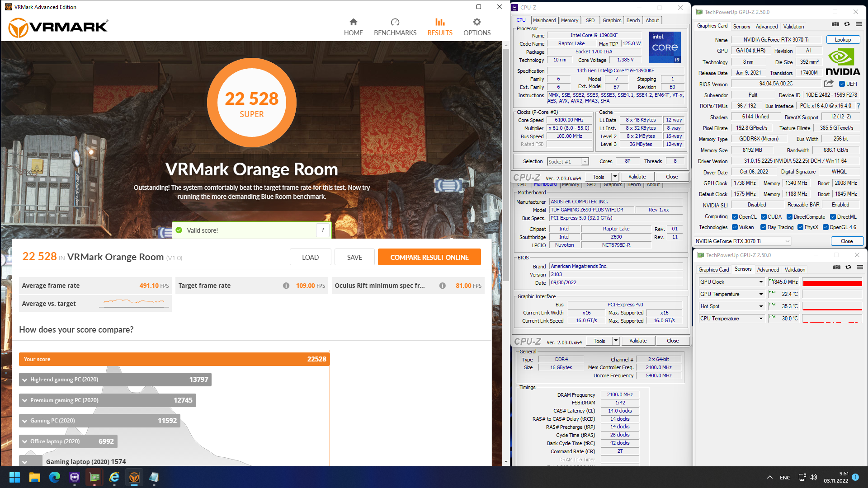Click Oculus Rift minimum spec info icon
Screen dimensions: 868x488
443,286
